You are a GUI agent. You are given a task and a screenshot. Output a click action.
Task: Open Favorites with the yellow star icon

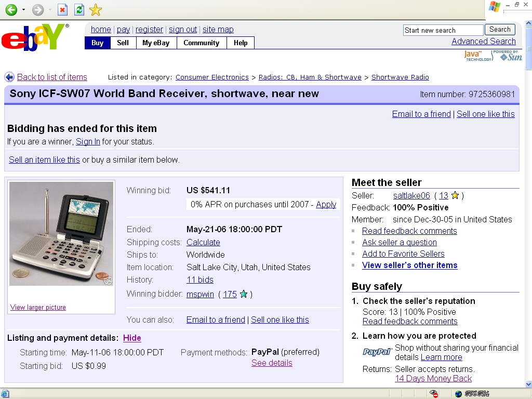tap(95, 10)
